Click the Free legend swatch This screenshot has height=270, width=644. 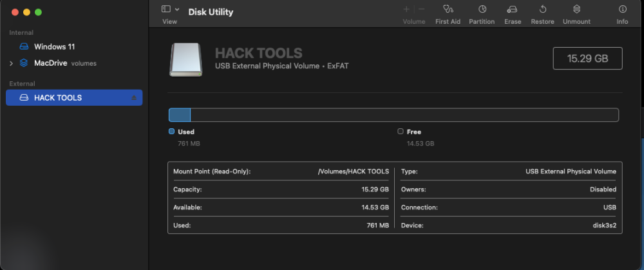pyautogui.click(x=401, y=131)
